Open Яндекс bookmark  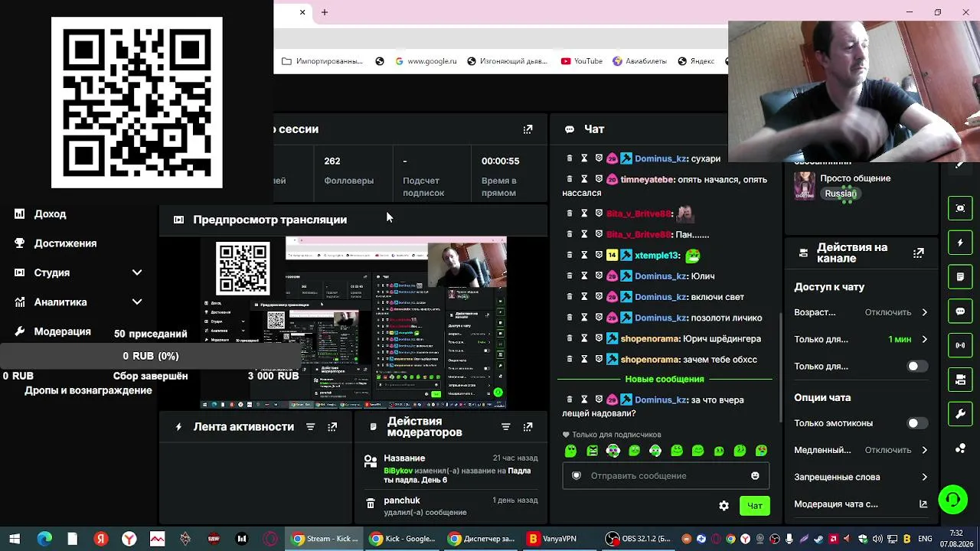click(695, 61)
